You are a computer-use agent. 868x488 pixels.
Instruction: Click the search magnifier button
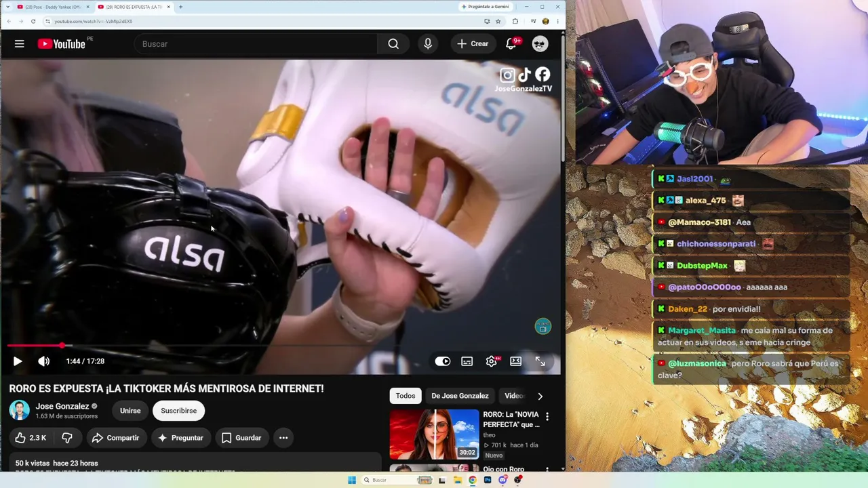pyautogui.click(x=393, y=44)
